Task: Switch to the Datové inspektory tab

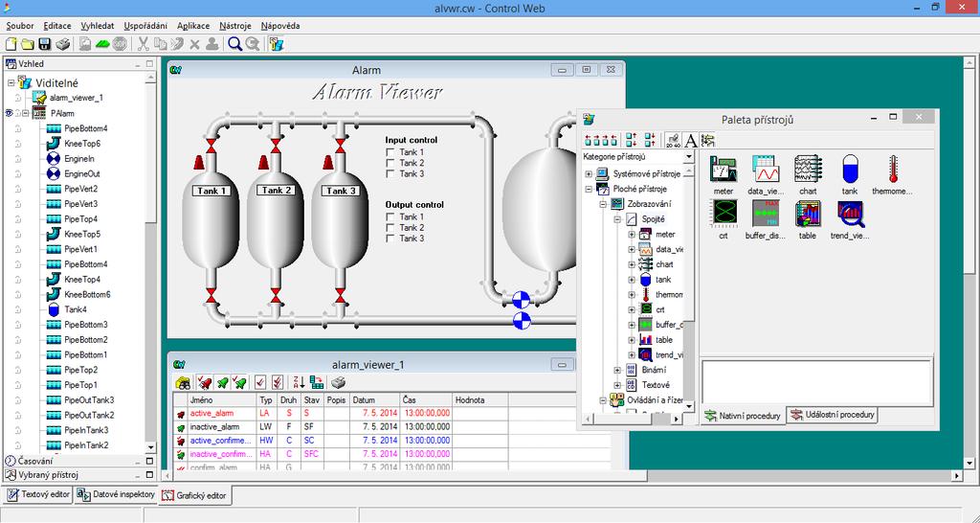Action: pyautogui.click(x=116, y=494)
